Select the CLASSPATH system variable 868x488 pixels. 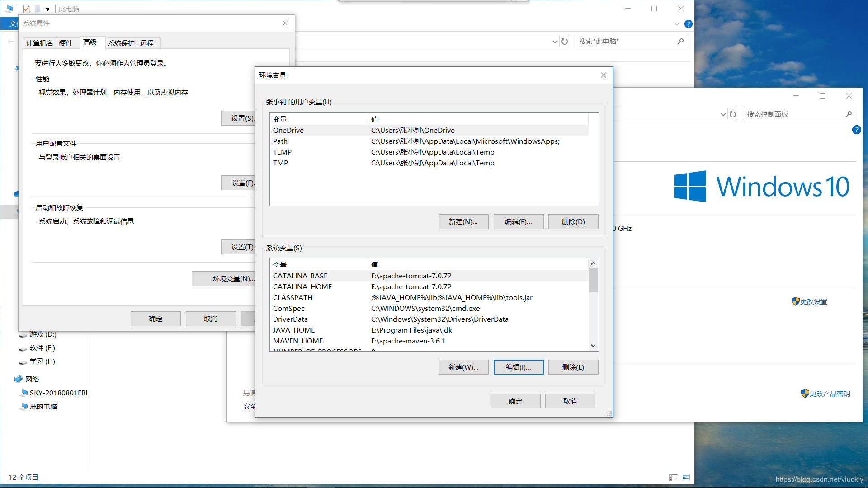[x=429, y=297]
